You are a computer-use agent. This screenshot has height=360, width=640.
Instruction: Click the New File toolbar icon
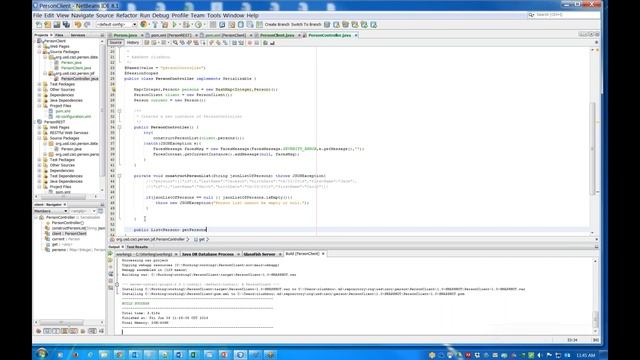39,24
